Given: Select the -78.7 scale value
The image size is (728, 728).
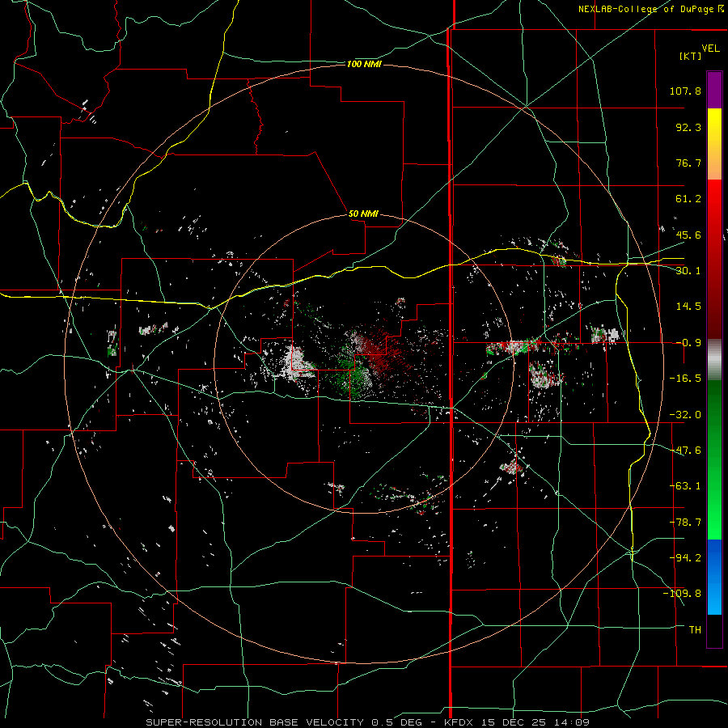Looking at the screenshot, I should click(685, 523).
